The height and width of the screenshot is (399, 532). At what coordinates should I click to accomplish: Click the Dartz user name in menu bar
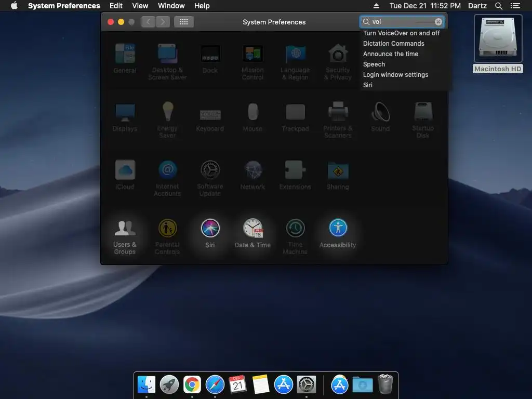477,6
